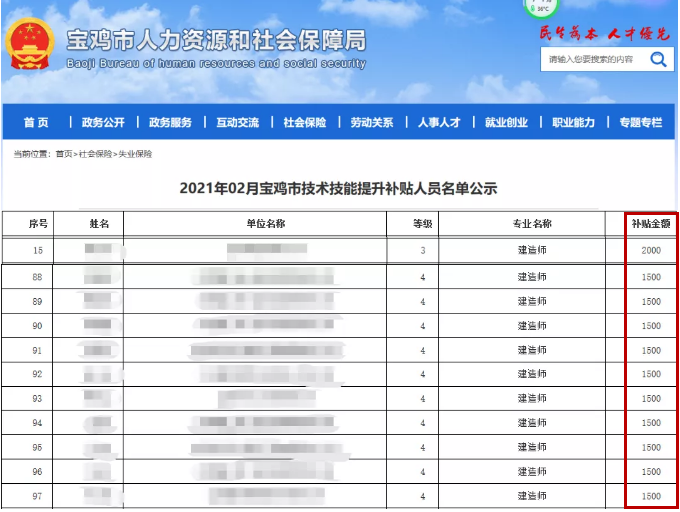This screenshot has height=512, width=680.
Task: Click the 2000 subsidy amount cell
Action: pos(651,251)
